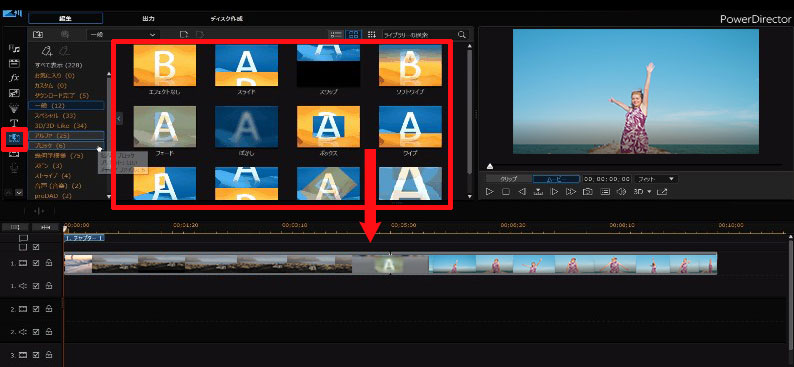Play the preview video

(x=489, y=192)
